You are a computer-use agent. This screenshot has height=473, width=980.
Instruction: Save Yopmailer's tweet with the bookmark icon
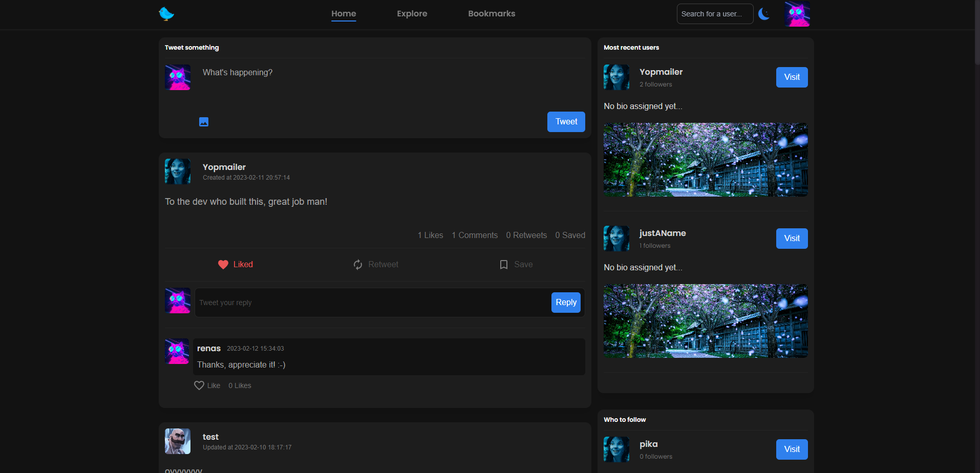coord(504,264)
